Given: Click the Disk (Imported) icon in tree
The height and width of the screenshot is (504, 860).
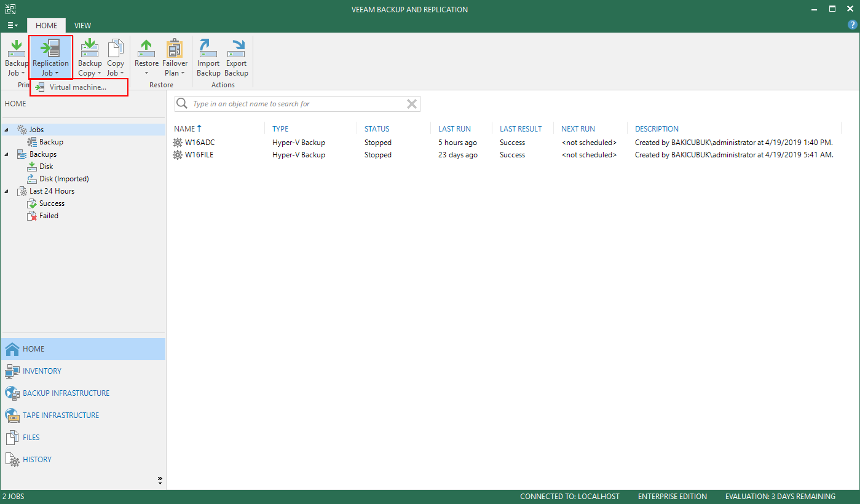Looking at the screenshot, I should [33, 179].
